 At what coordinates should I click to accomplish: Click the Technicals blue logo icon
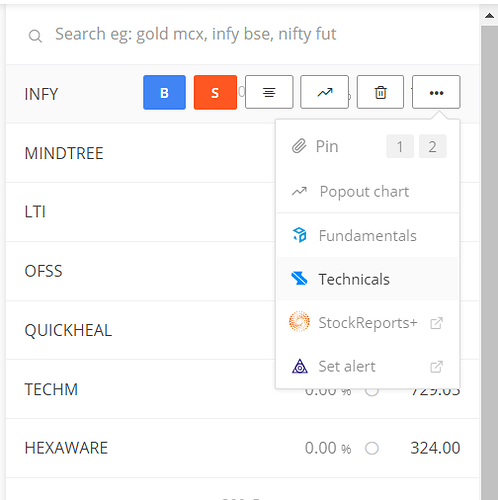coord(299,279)
